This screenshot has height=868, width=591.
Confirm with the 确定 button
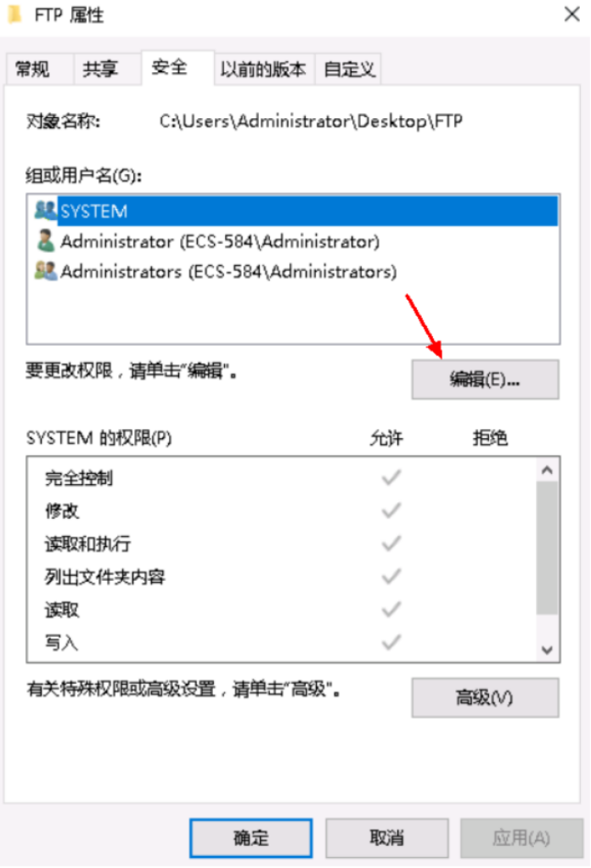tap(250, 838)
